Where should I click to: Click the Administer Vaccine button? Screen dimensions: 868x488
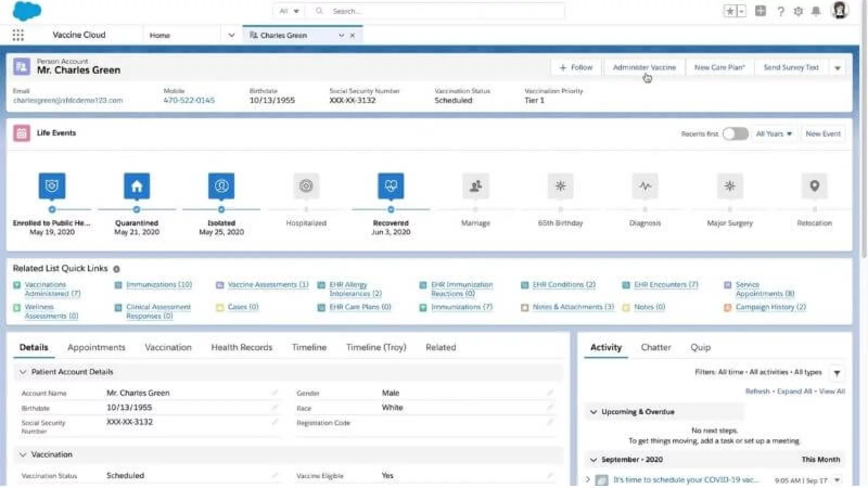coord(644,68)
